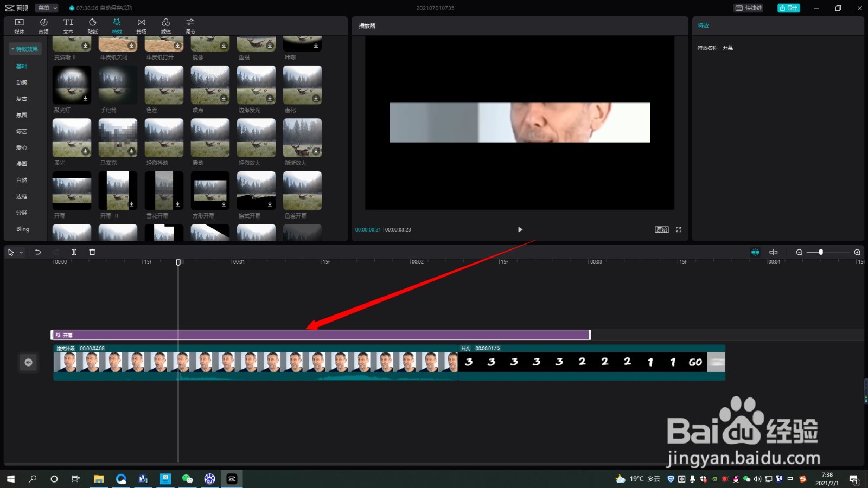The width and height of the screenshot is (868, 488).
Task: Download the 噪点 noise effect
Action: (x=224, y=99)
